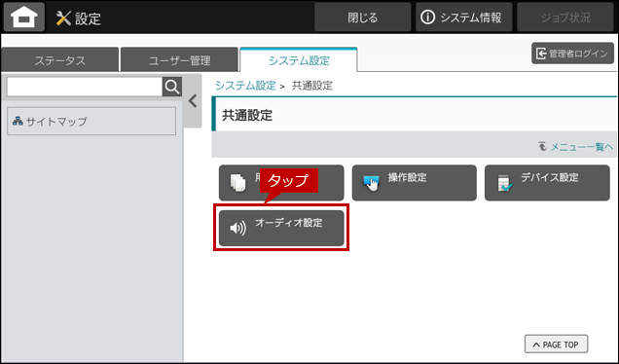Jump up using the PAGE TOP button

[x=556, y=345]
